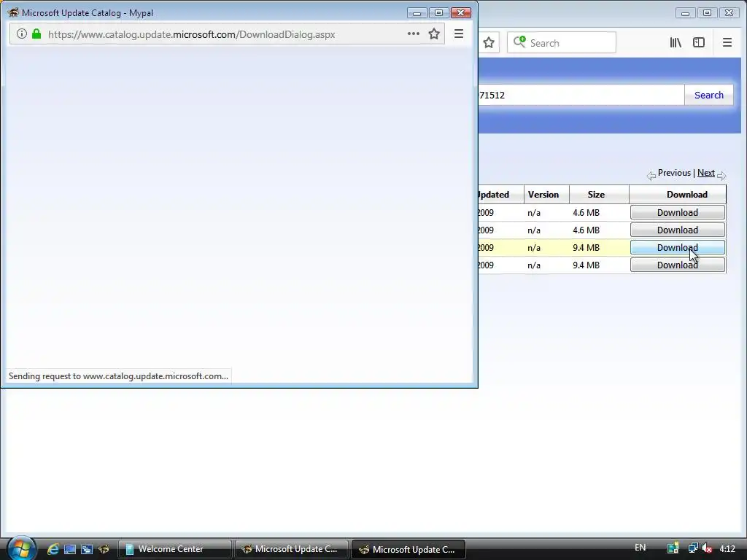Viewport: 747px width, 560px height.
Task: Click the Previous page arrow icon
Action: pos(651,176)
